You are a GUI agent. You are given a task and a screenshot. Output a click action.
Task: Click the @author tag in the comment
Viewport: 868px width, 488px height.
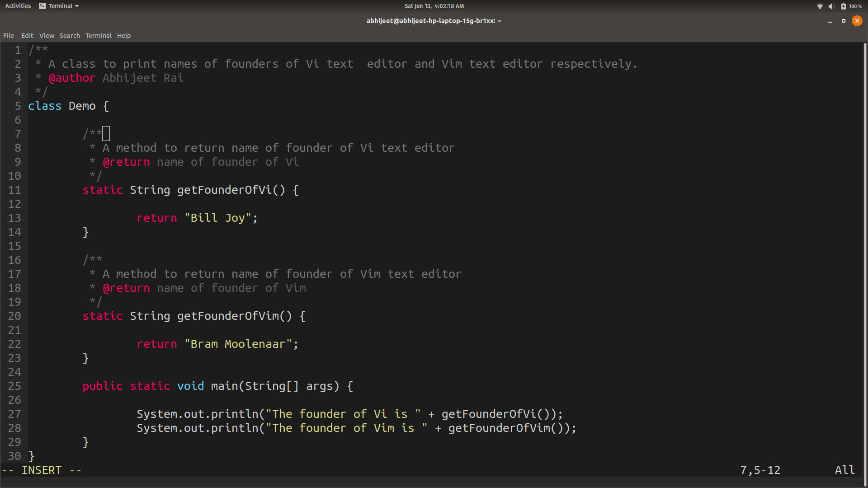[x=72, y=78]
